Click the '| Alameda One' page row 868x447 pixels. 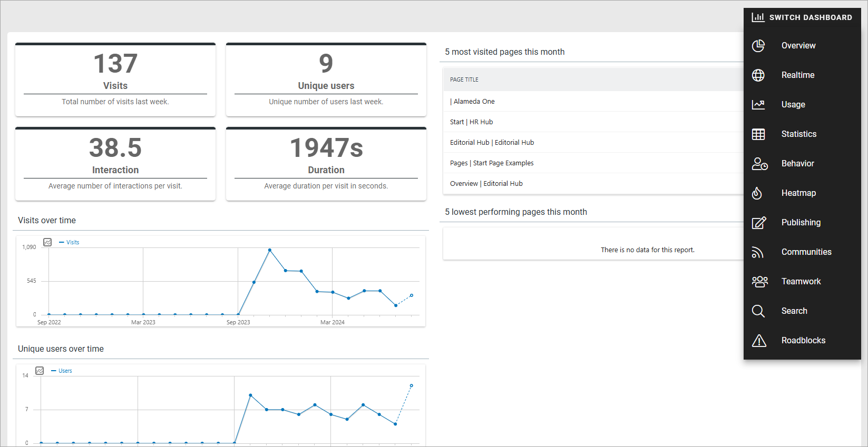pyautogui.click(x=593, y=102)
